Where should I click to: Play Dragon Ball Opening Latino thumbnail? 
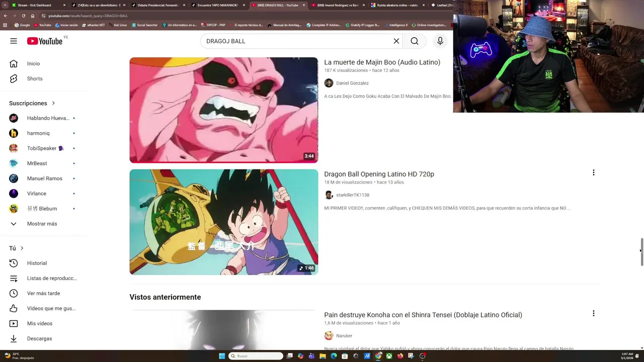(x=224, y=222)
